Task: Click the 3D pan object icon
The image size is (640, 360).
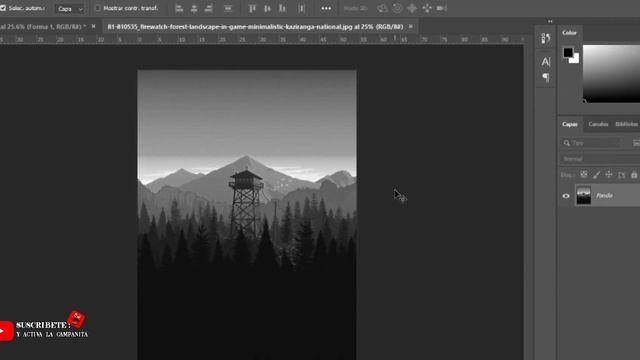Action: coord(412,8)
